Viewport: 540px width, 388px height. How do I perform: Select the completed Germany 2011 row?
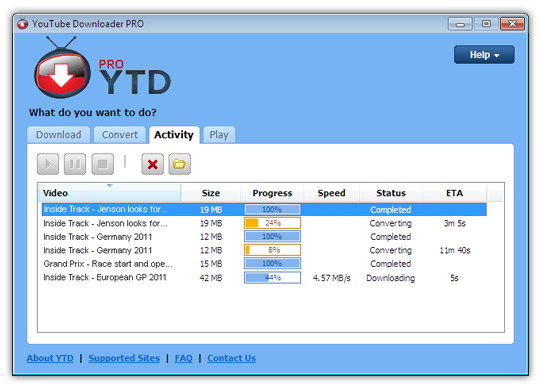264,237
